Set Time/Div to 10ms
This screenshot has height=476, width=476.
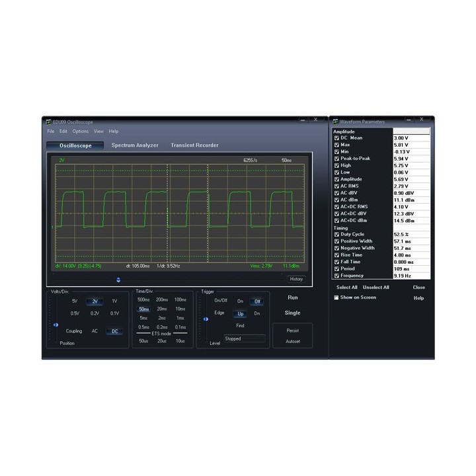[x=180, y=309]
